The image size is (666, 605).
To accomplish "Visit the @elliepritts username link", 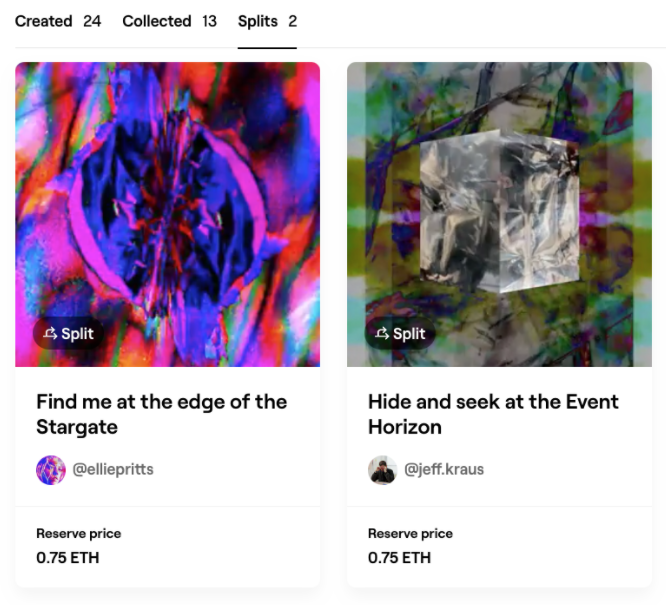I will (113, 469).
